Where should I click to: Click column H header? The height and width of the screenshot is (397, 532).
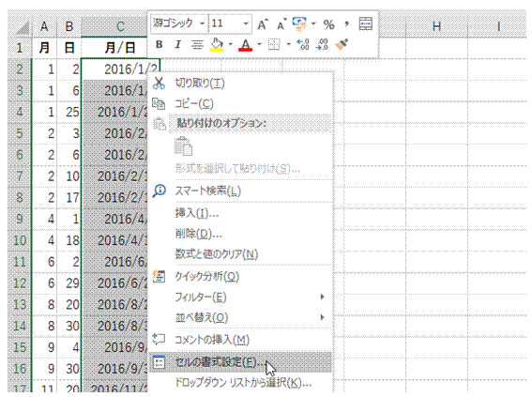436,26
